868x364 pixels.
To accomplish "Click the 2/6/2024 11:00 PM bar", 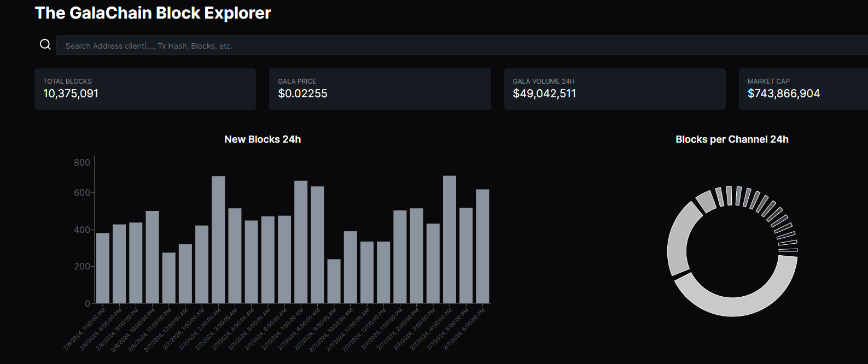I will pyautogui.click(x=168, y=278).
